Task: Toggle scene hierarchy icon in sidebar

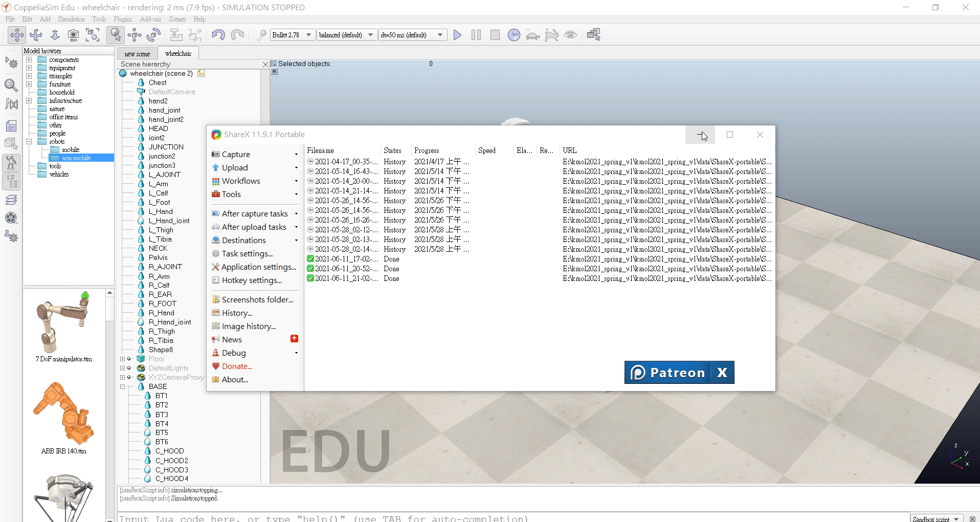Action: click(x=11, y=182)
